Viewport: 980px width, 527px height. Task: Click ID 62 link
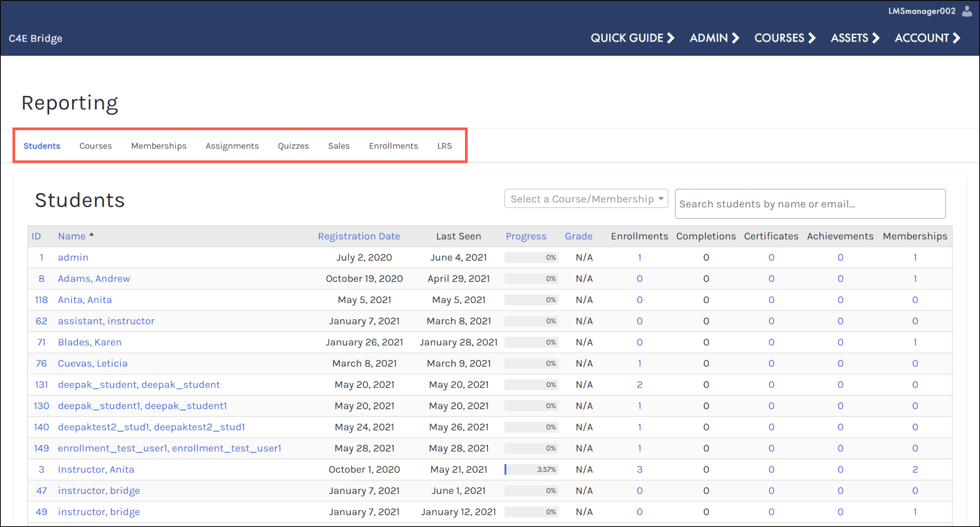[42, 321]
